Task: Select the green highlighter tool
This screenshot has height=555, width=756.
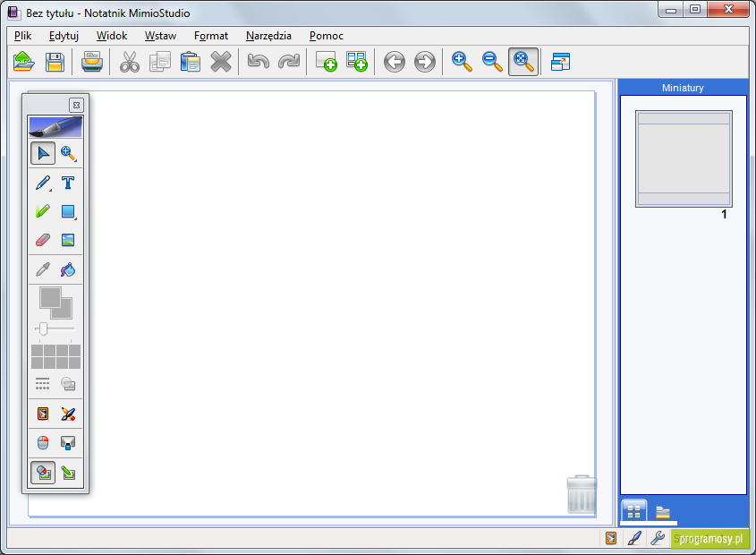Action: (x=43, y=211)
